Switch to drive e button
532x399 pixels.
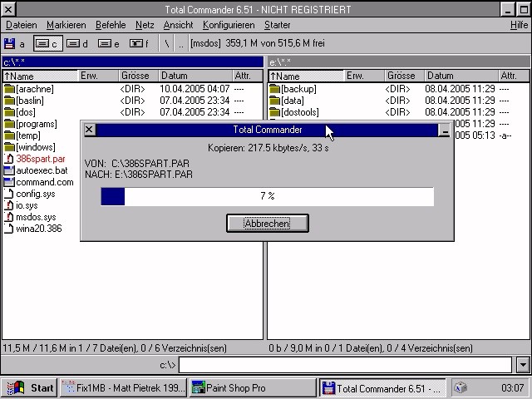pos(109,44)
